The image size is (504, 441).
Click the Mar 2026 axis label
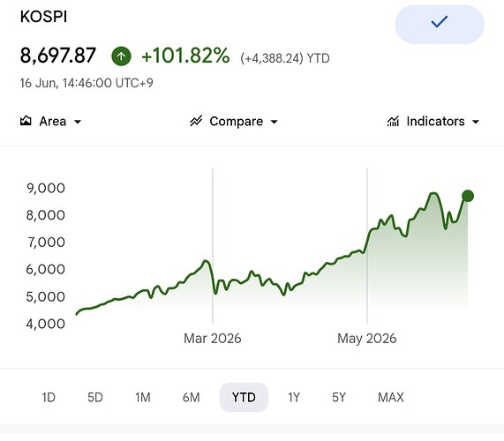click(x=213, y=339)
